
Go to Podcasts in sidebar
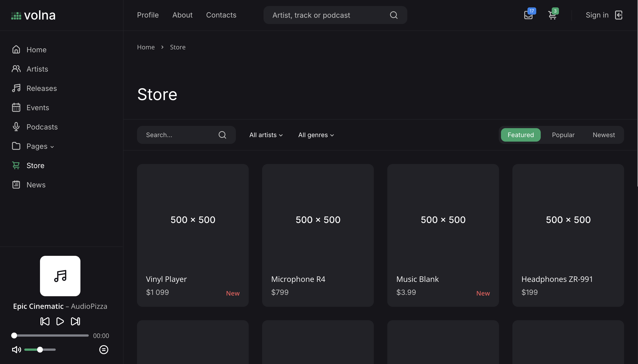tap(42, 127)
